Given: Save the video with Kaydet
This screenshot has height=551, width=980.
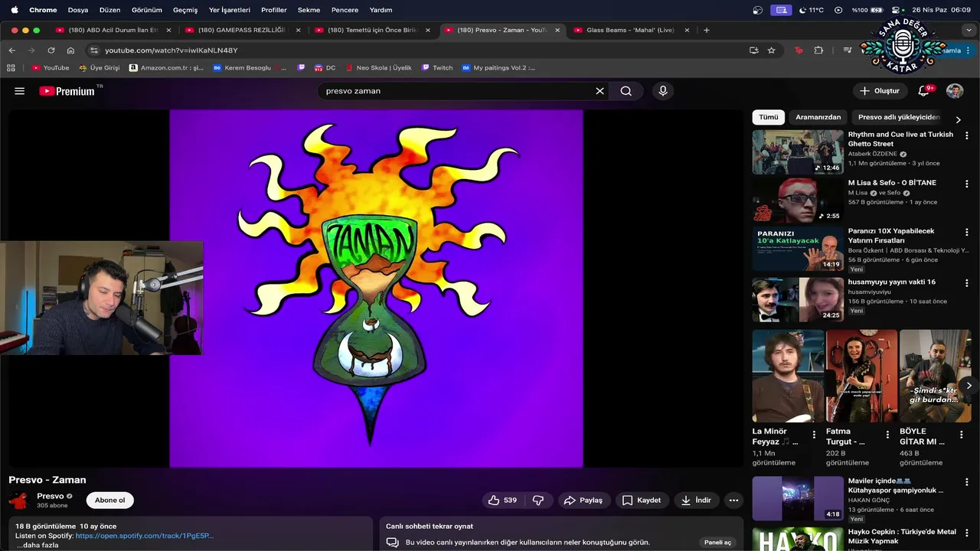Looking at the screenshot, I should [642, 500].
